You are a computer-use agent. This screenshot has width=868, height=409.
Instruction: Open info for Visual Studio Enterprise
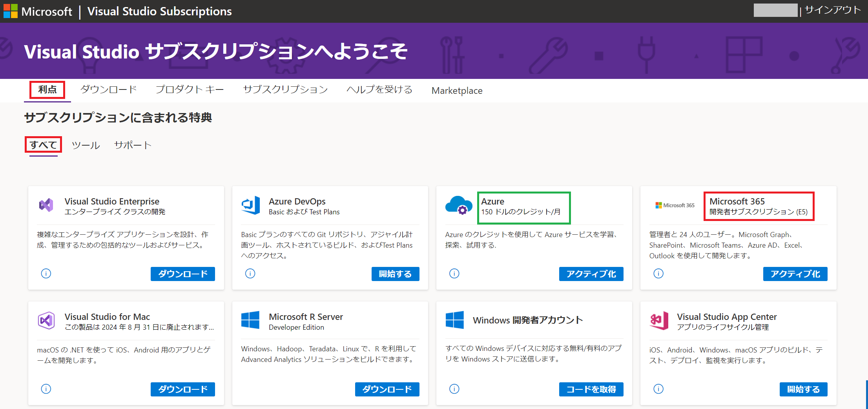click(46, 274)
